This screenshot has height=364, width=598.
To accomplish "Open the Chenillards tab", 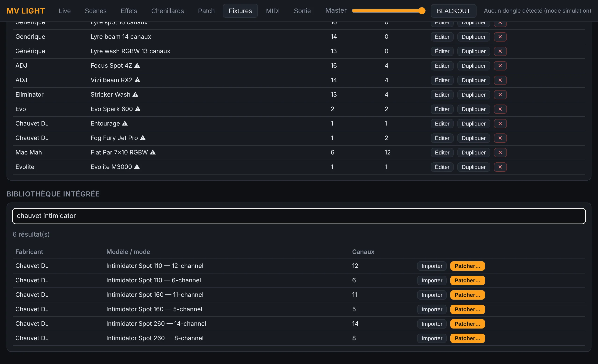I will point(167,11).
